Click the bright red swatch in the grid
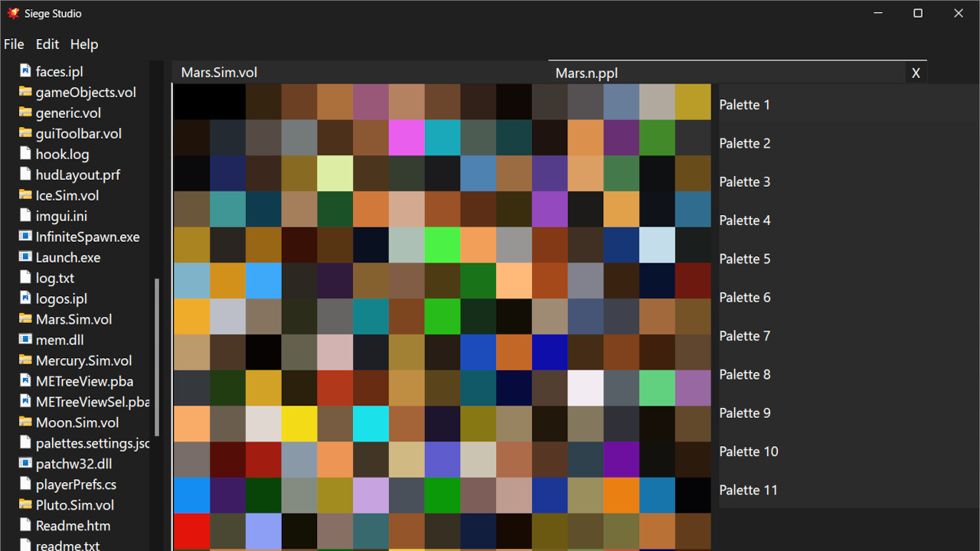 click(191, 531)
